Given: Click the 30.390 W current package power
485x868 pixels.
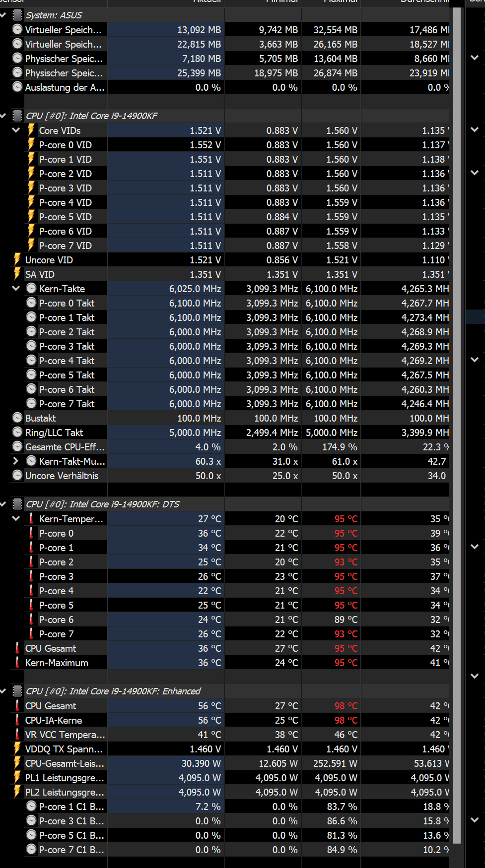Looking at the screenshot, I should click(x=201, y=763).
